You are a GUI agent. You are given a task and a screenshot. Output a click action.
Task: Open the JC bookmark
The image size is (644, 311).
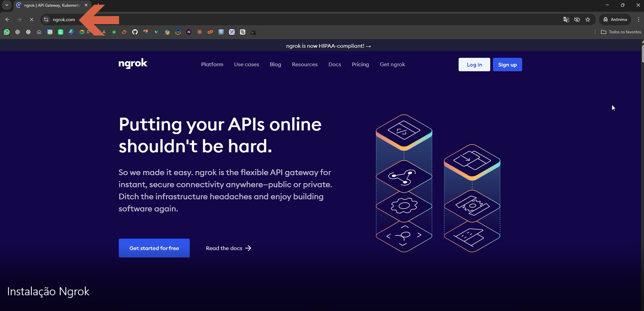[189, 32]
